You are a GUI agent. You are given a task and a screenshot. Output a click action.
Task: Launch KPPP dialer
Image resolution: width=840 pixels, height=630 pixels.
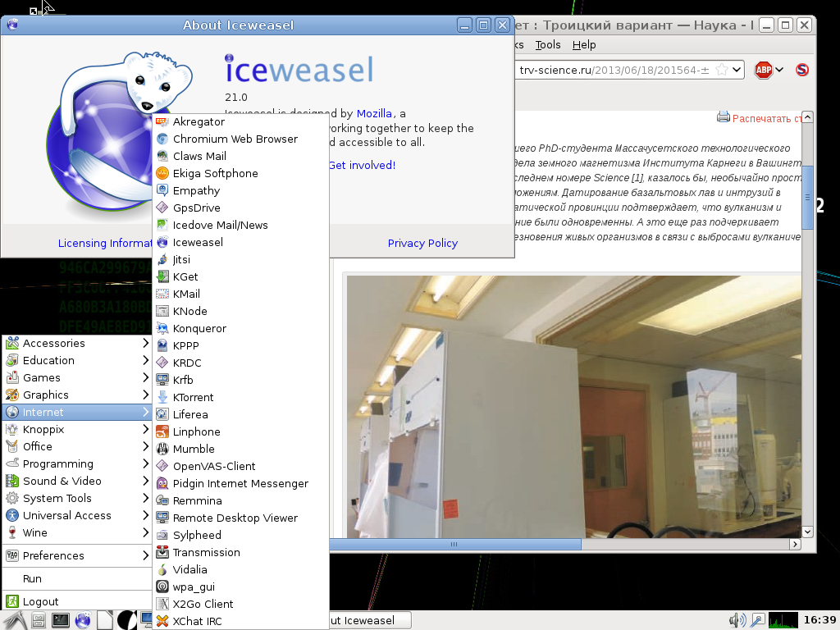click(x=240, y=345)
